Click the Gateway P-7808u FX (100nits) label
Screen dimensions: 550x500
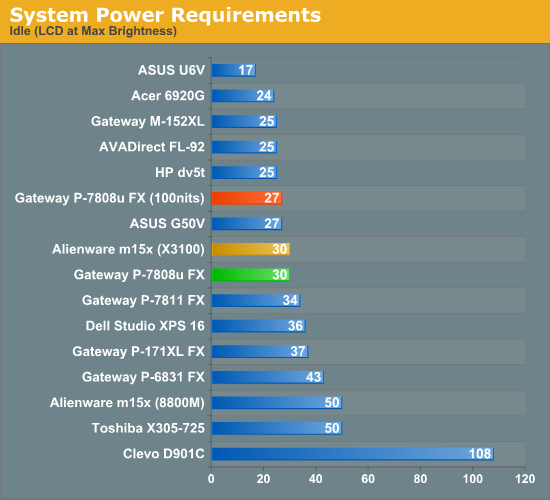[x=110, y=198]
